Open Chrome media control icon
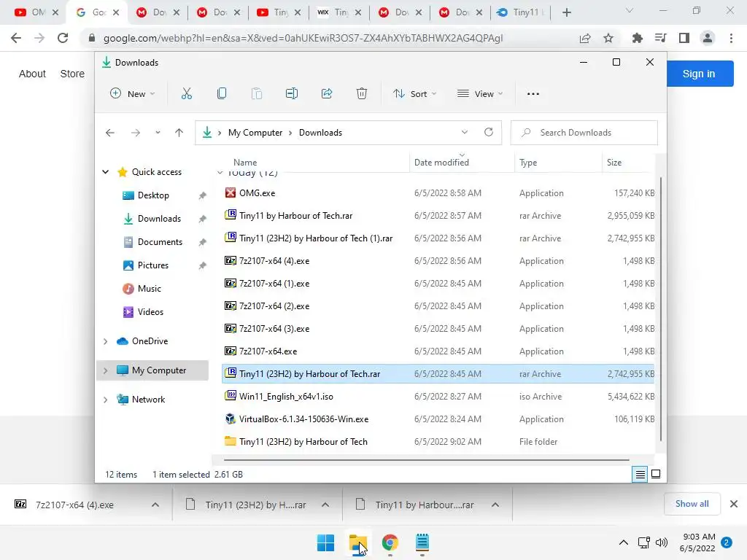This screenshot has width=747, height=560. [661, 38]
